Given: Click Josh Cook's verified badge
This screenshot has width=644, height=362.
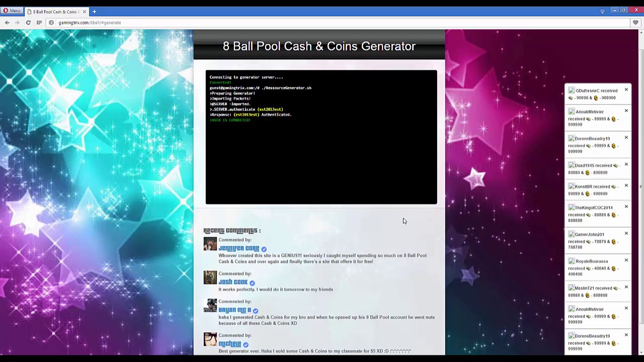Looking at the screenshot, I should coord(252,283).
